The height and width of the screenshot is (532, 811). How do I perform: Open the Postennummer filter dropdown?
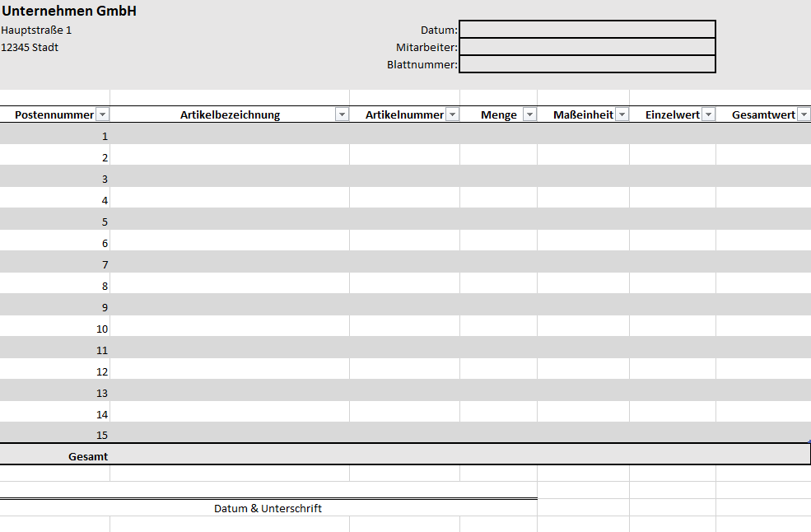pos(103,114)
